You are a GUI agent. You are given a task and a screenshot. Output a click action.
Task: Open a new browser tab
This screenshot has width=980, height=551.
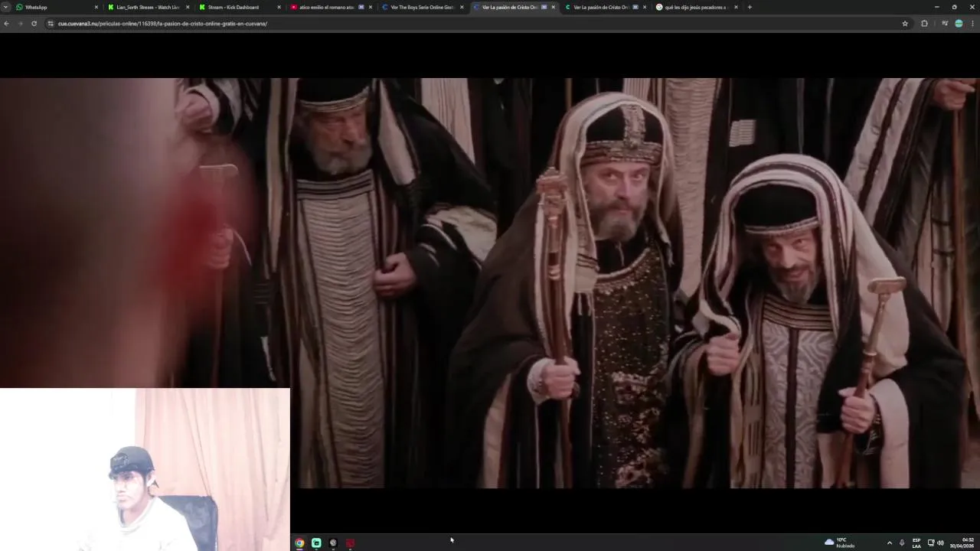coord(750,7)
